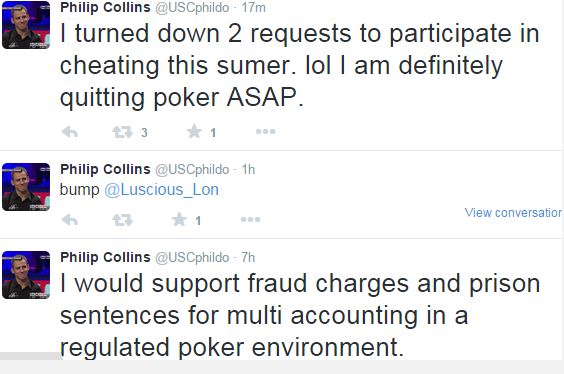
Task: Reply to the 'turned down 2 requests' tweet
Action: (x=70, y=132)
